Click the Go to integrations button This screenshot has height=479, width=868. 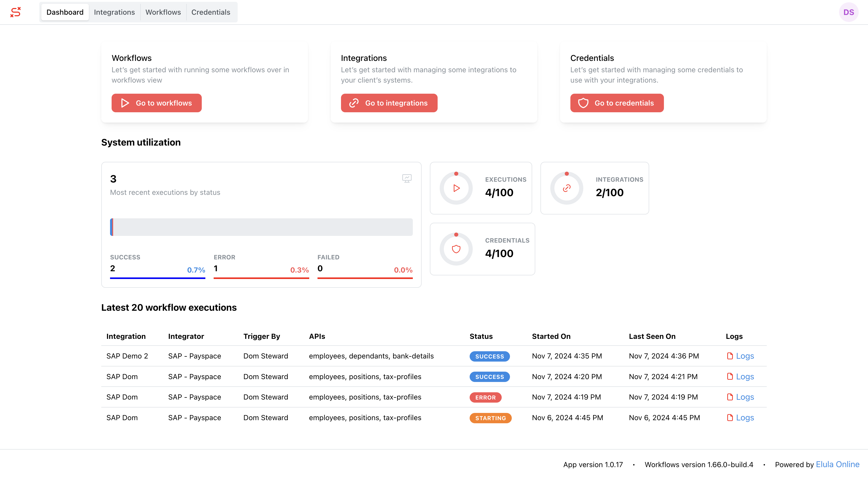[x=389, y=103]
